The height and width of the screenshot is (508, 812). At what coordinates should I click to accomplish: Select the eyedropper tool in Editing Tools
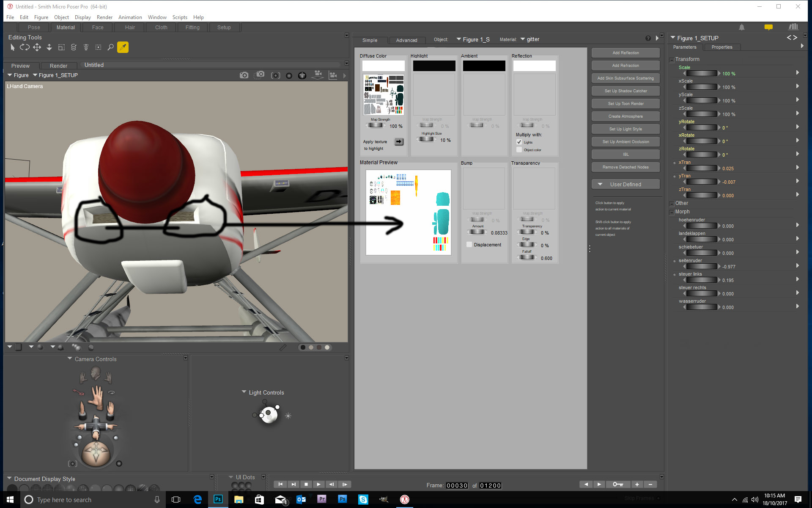(123, 47)
